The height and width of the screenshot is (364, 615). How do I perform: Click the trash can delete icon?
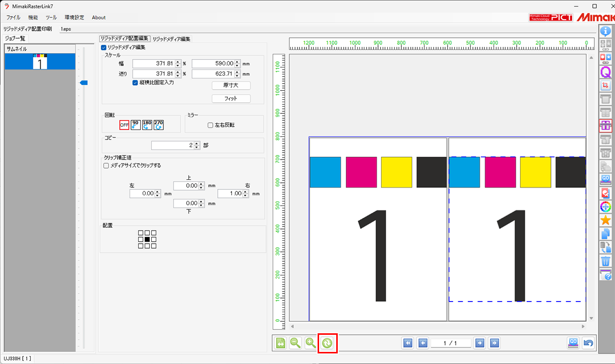tap(605, 261)
